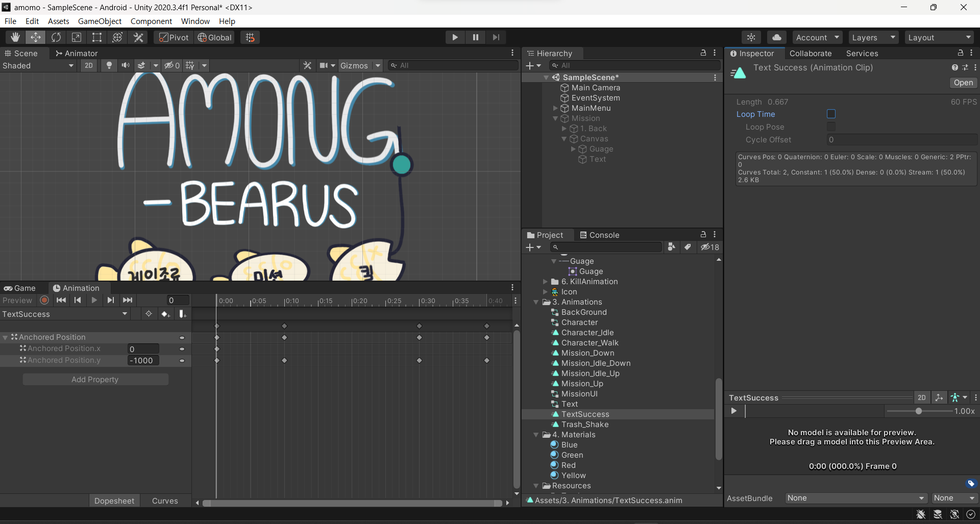Step one frame forward in toolbar

click(x=496, y=37)
